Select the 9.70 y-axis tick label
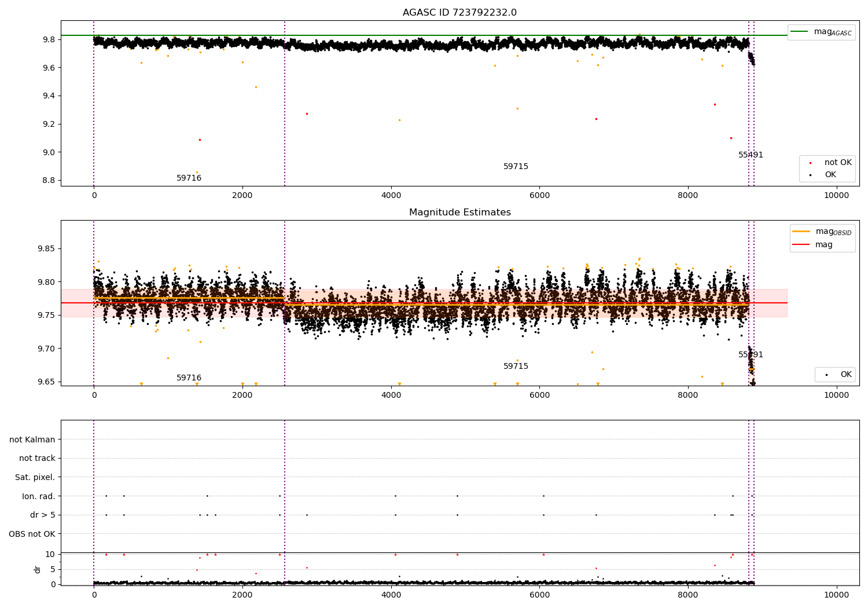 47,349
